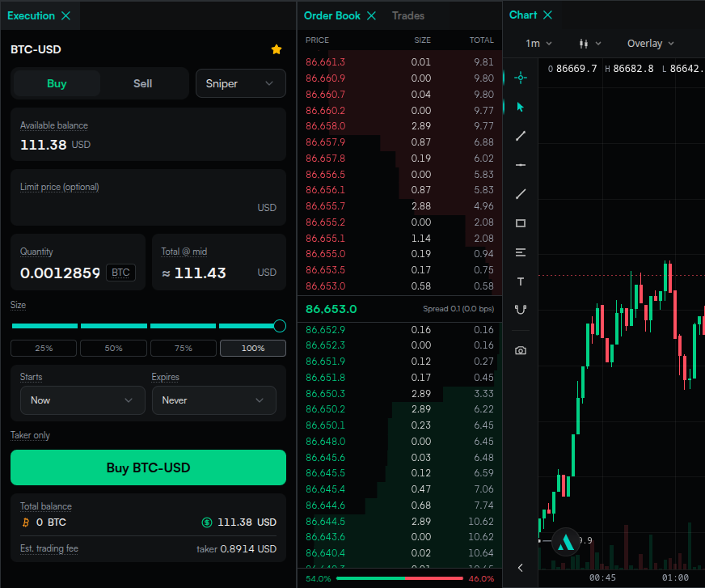
Task: Click the 54.0% bid percentage
Action: pos(319,578)
